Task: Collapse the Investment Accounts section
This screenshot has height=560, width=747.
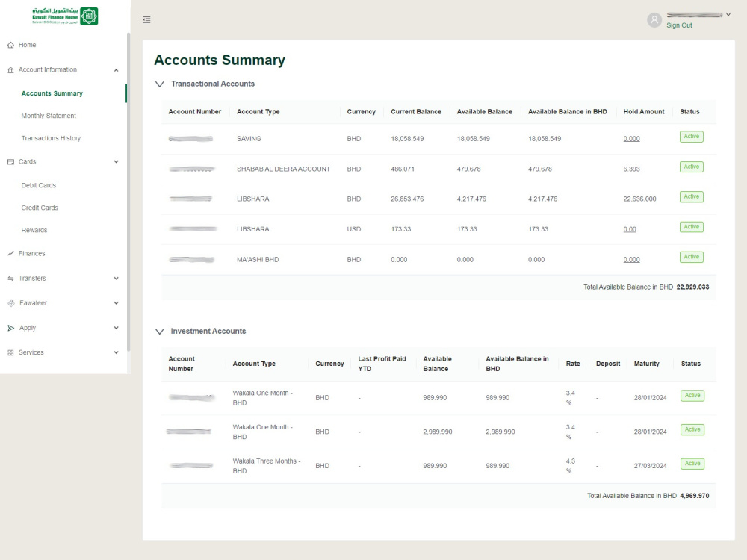Action: pos(160,332)
